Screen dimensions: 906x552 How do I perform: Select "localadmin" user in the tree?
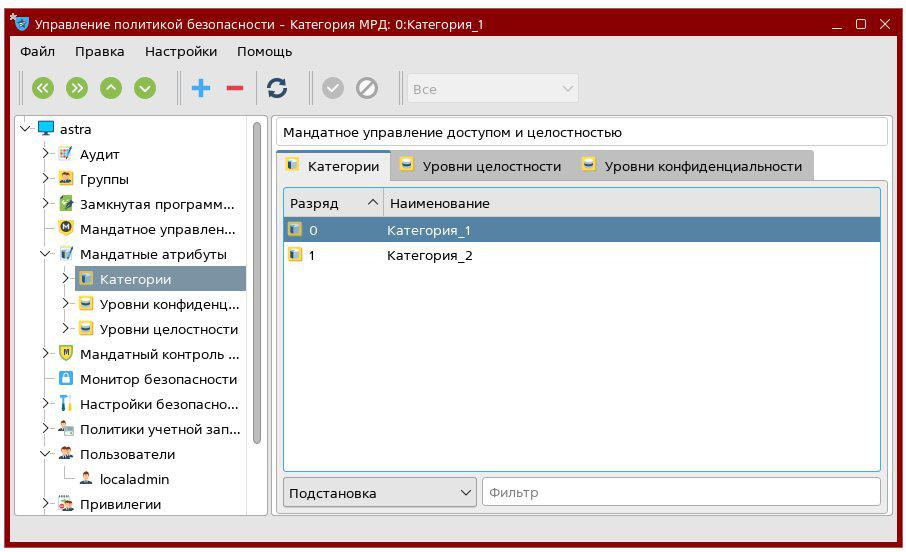(x=134, y=479)
